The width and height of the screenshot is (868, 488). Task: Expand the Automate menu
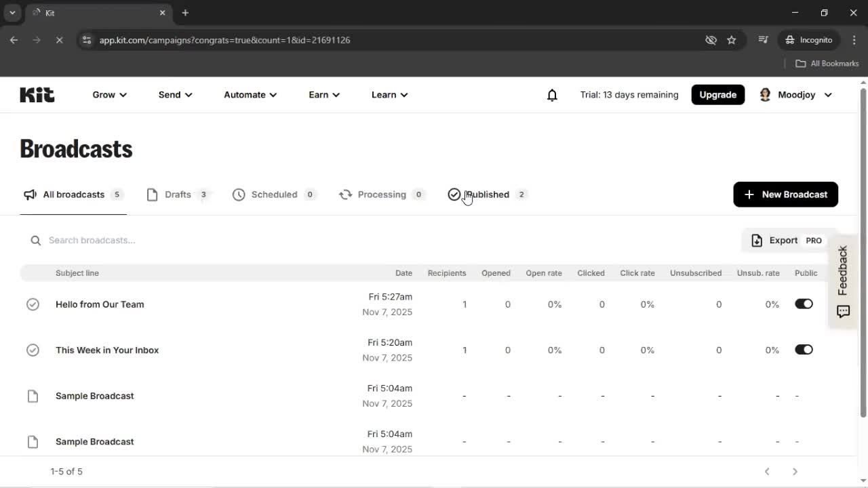pyautogui.click(x=250, y=95)
